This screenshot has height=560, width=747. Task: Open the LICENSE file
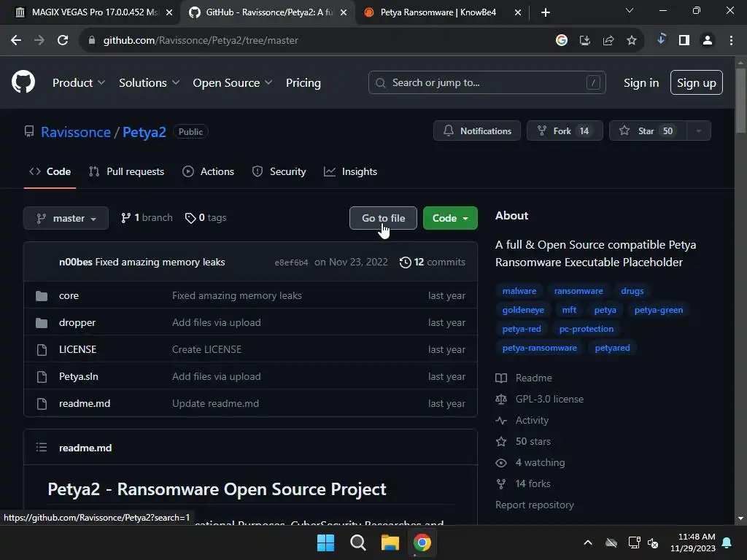(x=77, y=349)
